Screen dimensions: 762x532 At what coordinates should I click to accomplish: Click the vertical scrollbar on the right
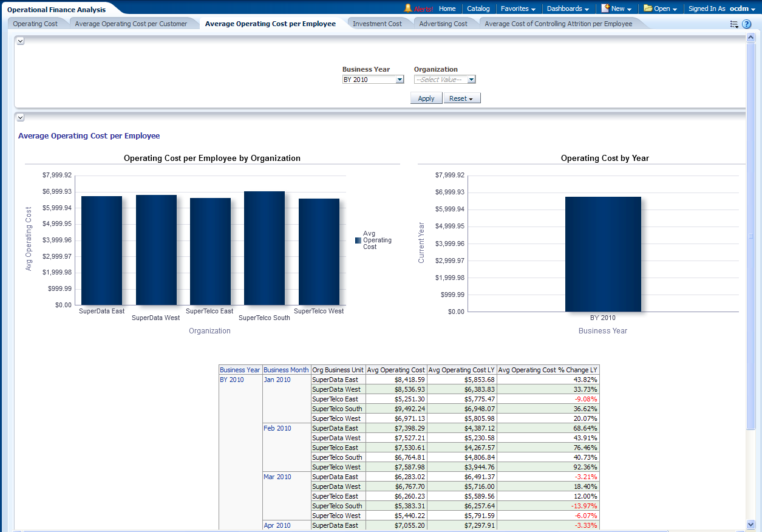pos(751,237)
